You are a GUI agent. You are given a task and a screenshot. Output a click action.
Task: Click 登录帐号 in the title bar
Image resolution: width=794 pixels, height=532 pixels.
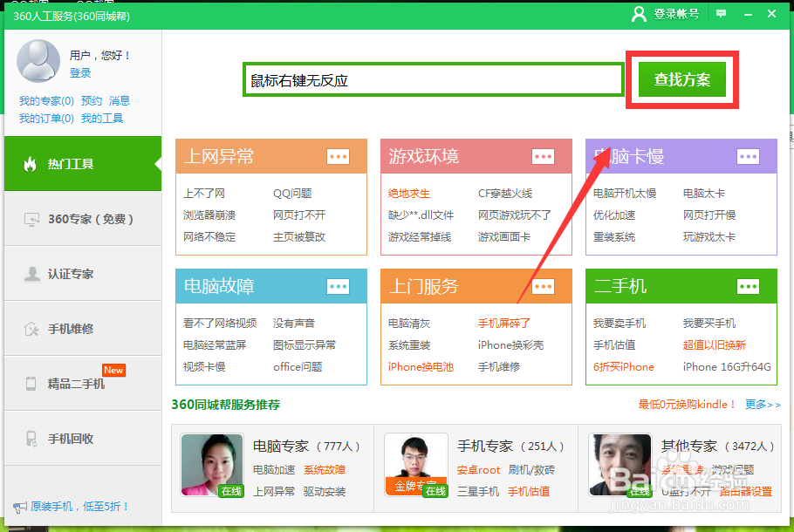(x=676, y=14)
